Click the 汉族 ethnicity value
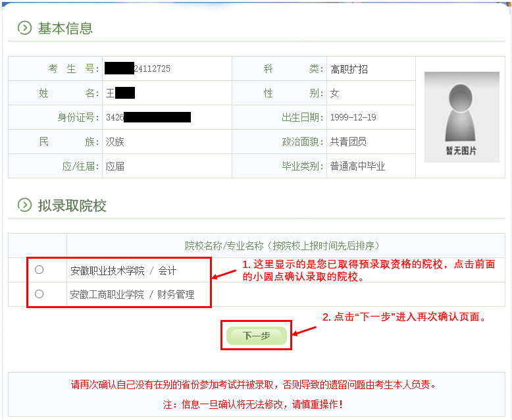512x420 pixels. (x=115, y=142)
